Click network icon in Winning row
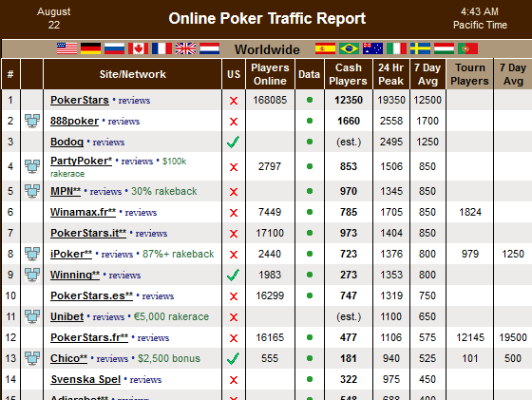This screenshot has width=532, height=400. click(x=32, y=275)
